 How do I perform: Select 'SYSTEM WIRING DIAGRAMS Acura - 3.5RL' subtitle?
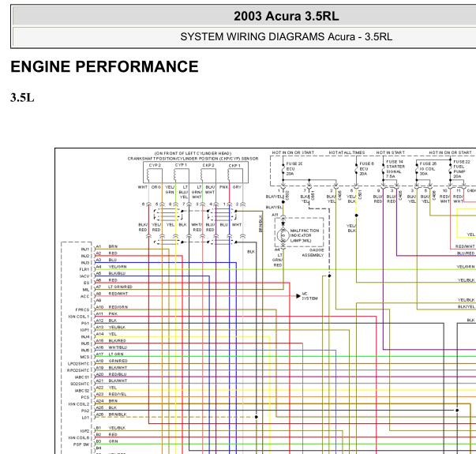point(286,37)
